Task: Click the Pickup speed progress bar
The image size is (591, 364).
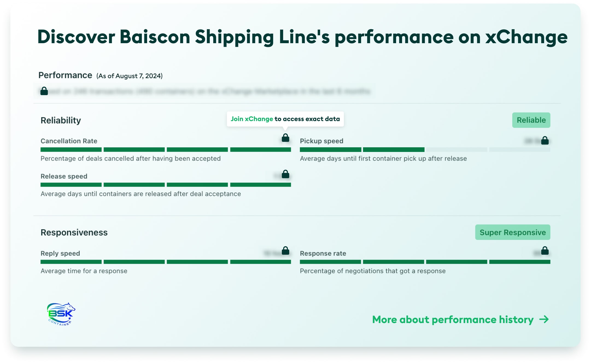Action: tap(425, 150)
